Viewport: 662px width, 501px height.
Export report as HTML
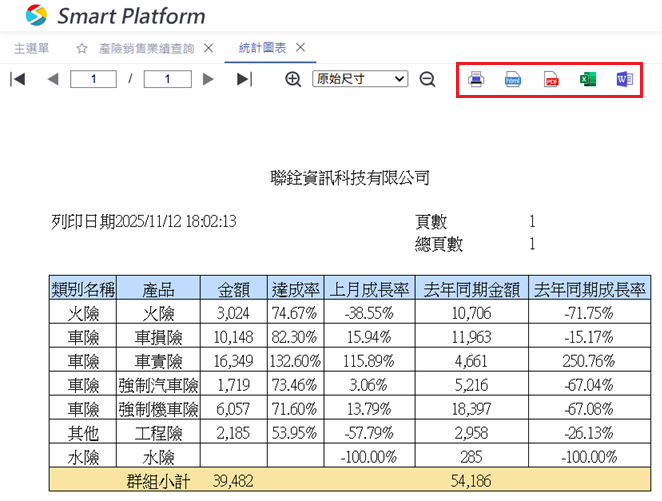pos(513,80)
